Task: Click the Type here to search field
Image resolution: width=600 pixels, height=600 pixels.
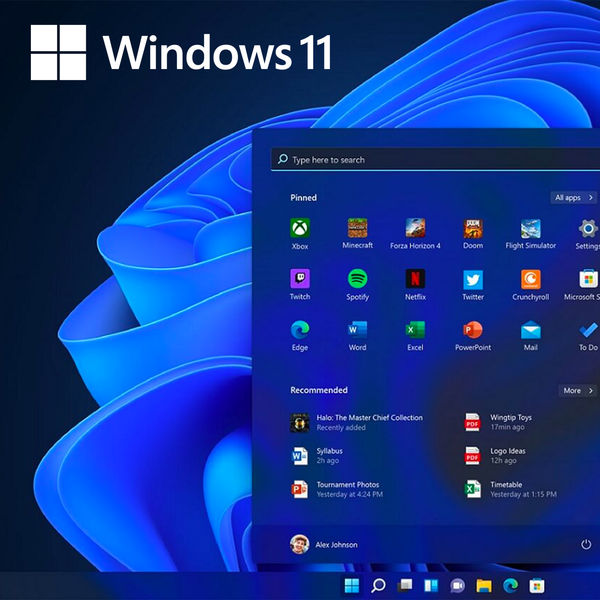Action: click(x=430, y=159)
